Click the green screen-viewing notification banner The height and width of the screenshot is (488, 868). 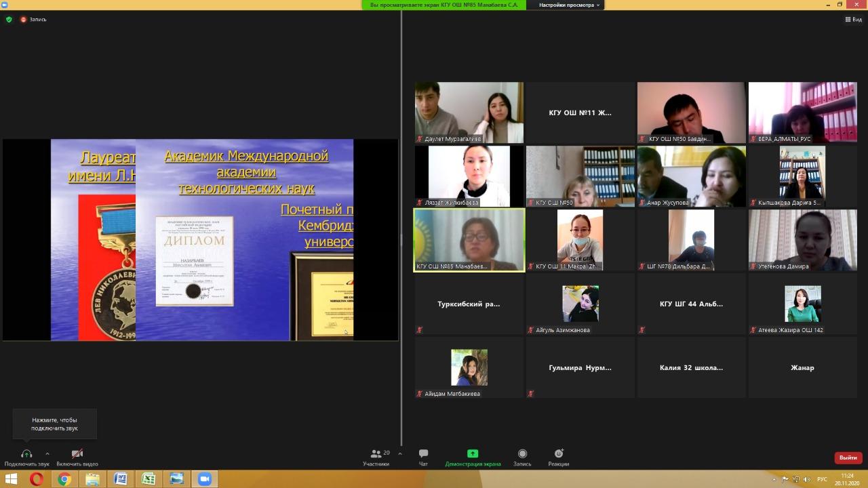click(x=444, y=5)
